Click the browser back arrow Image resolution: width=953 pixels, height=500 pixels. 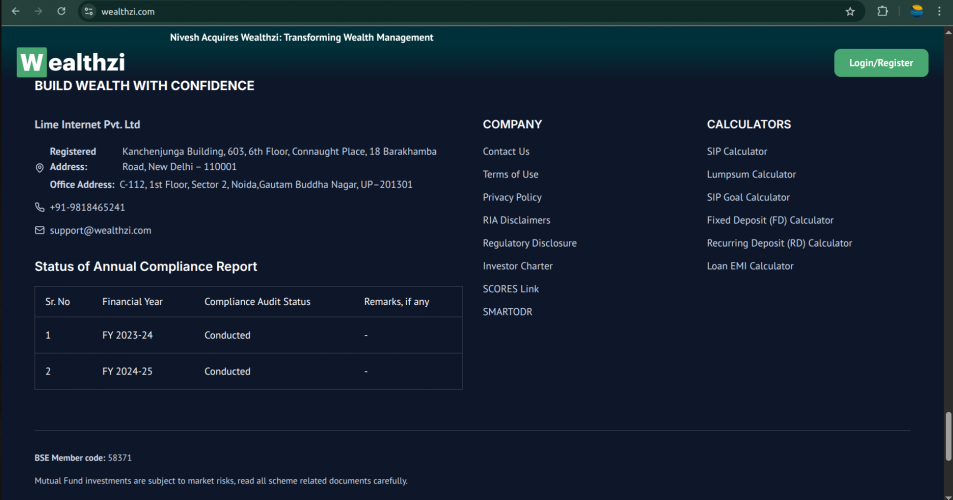click(16, 12)
